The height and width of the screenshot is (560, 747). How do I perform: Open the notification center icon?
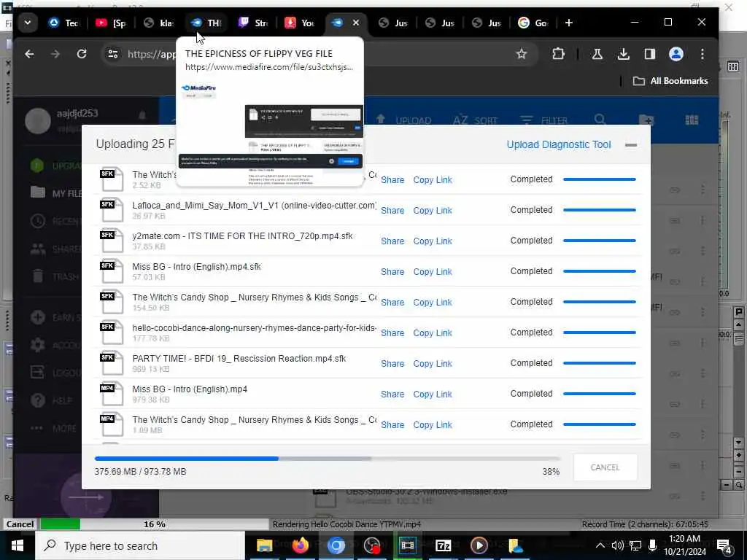(x=724, y=545)
